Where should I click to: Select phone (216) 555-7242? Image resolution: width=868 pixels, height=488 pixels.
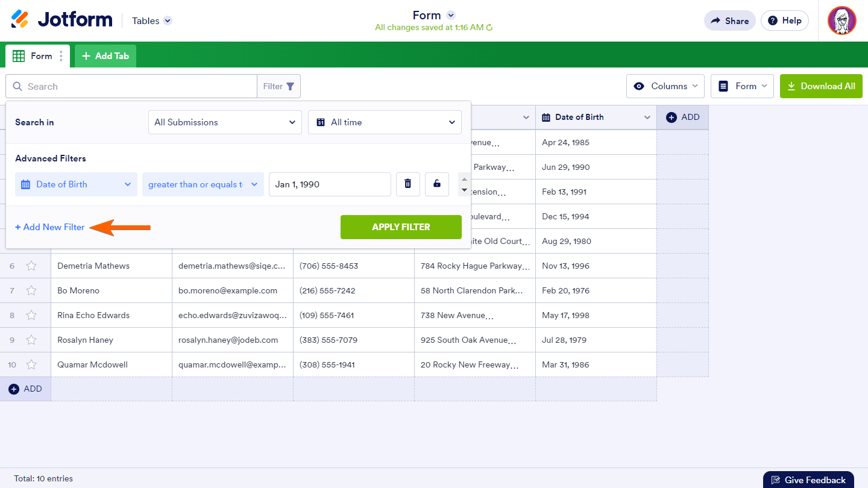click(x=354, y=290)
